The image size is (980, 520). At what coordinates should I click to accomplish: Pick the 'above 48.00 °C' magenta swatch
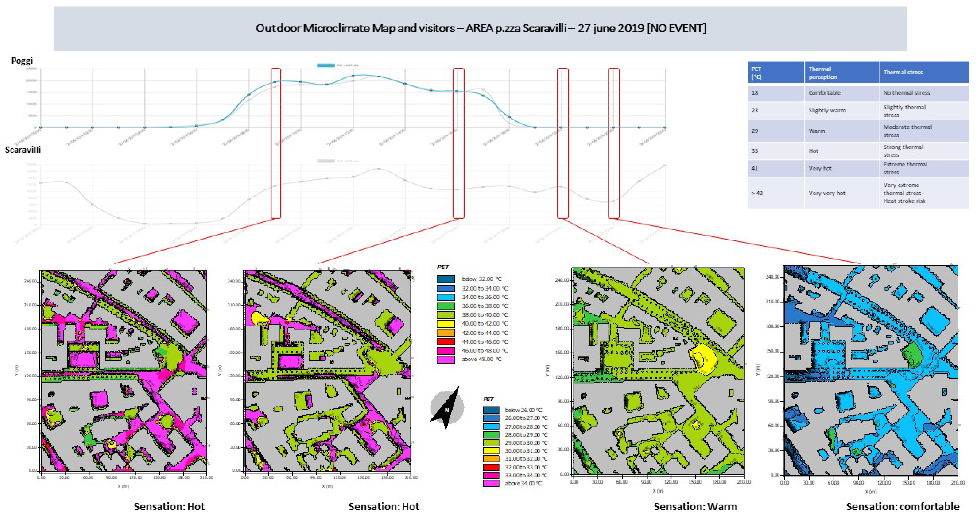pyautogui.click(x=446, y=359)
